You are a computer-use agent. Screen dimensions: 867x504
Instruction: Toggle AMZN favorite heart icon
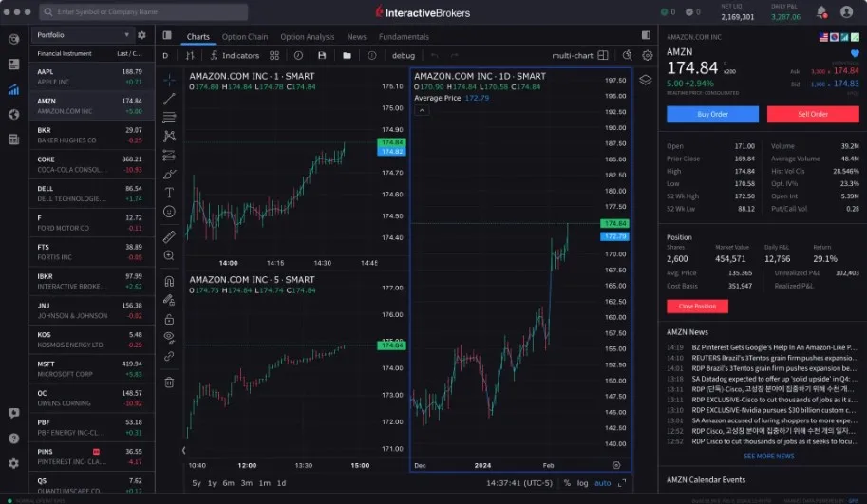click(x=854, y=52)
